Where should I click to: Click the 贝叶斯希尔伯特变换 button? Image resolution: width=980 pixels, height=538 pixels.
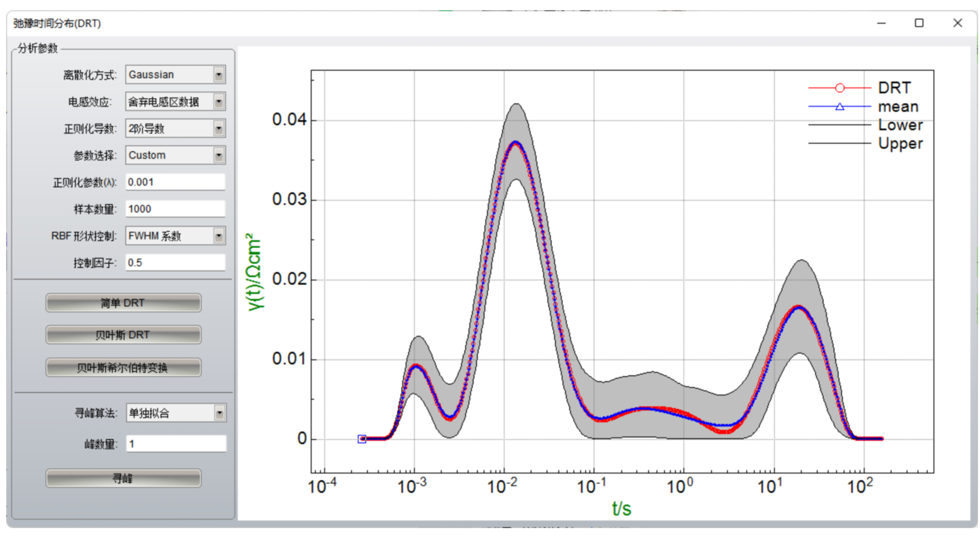123,368
